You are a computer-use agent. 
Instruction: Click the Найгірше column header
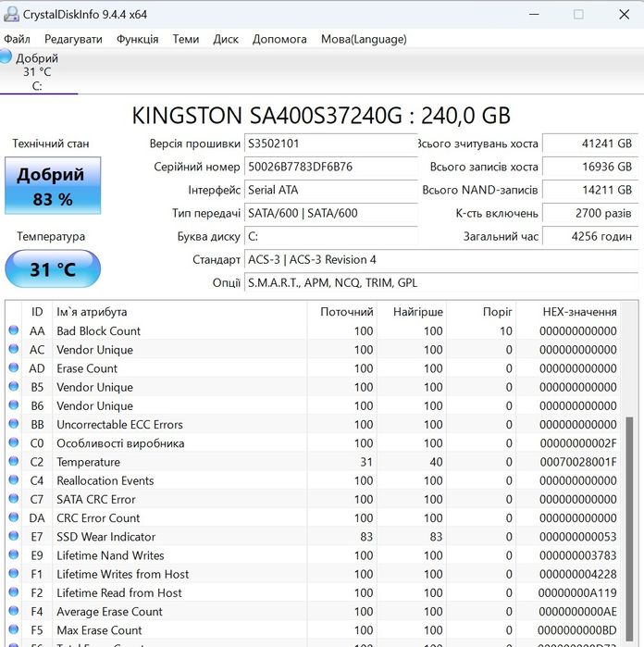point(412,312)
